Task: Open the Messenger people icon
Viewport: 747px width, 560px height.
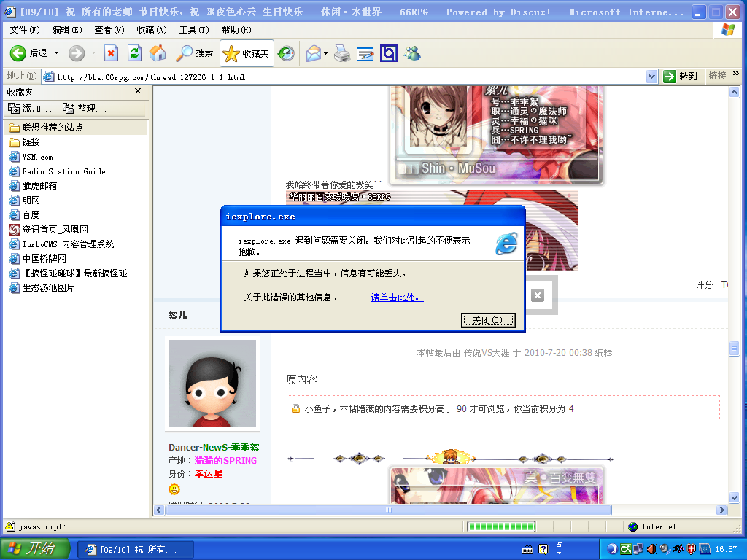Action: tap(413, 53)
